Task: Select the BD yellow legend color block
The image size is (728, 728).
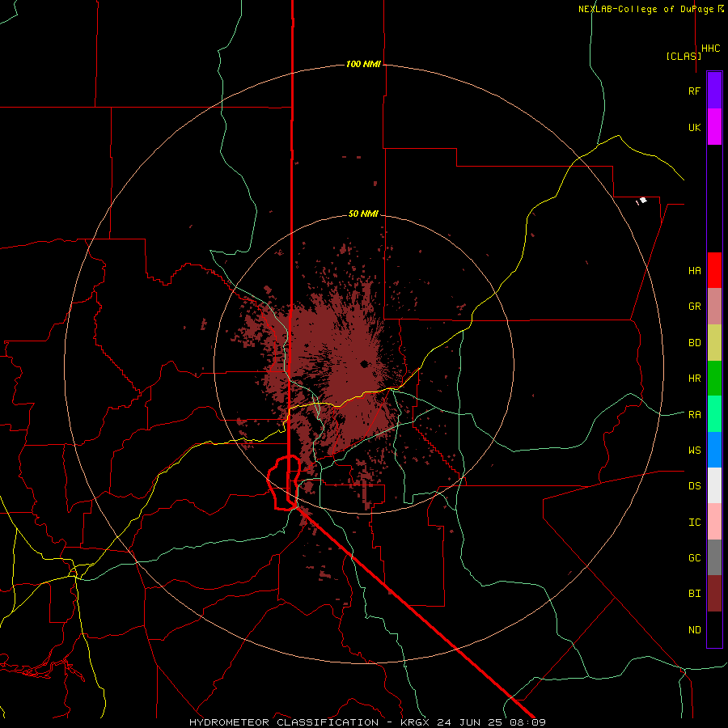Action: [714, 343]
